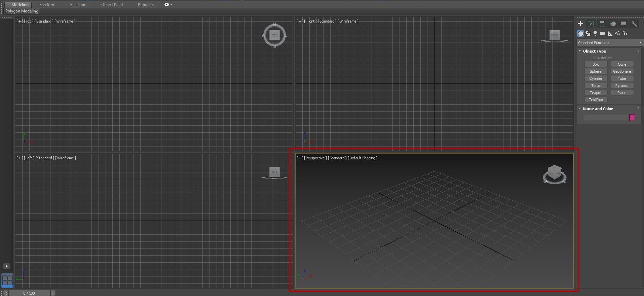Image resolution: width=644 pixels, height=296 pixels.
Task: Switch to the Object Paint ribbon tab
Action: click(x=112, y=5)
